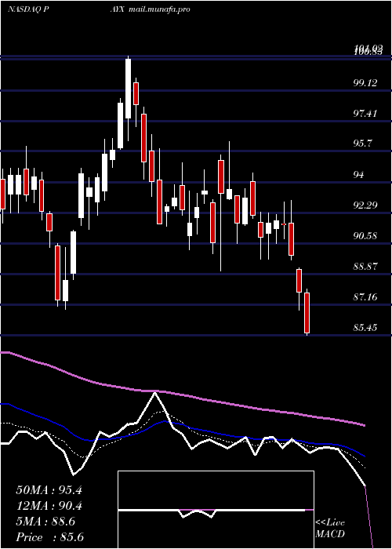Click the Price : 85.6 readout
Image resolution: width=392 pixels, height=549 pixels.
(x=49, y=537)
